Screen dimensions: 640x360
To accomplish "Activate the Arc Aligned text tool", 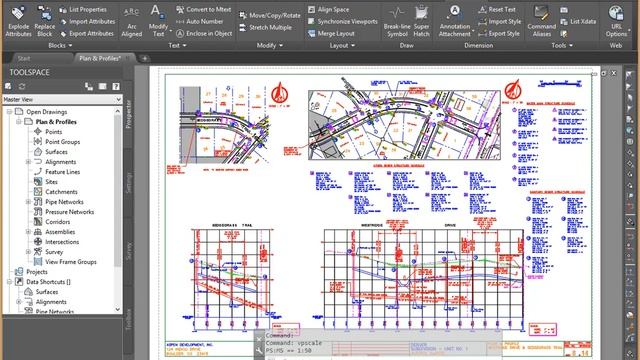I will click(131, 21).
